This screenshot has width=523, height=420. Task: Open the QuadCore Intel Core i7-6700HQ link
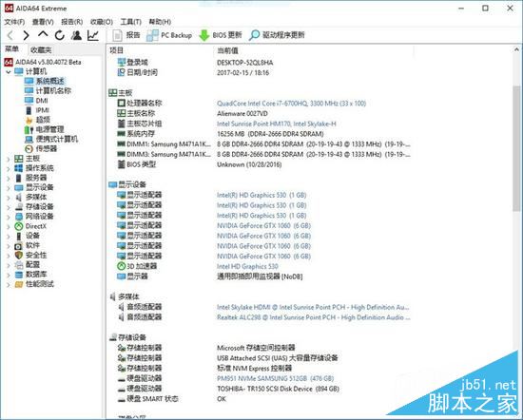(292, 104)
